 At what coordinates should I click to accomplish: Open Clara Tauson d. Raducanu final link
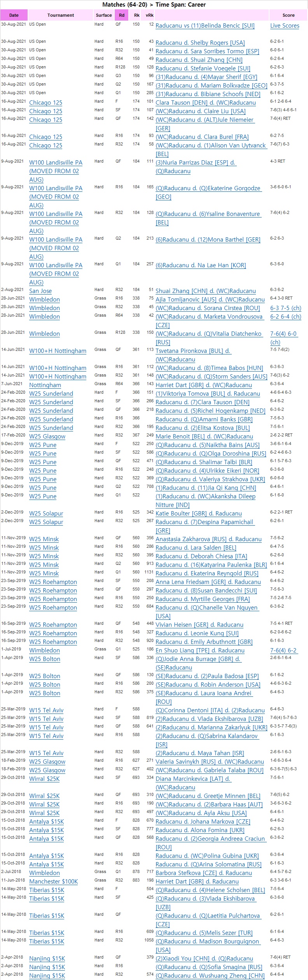[206, 103]
